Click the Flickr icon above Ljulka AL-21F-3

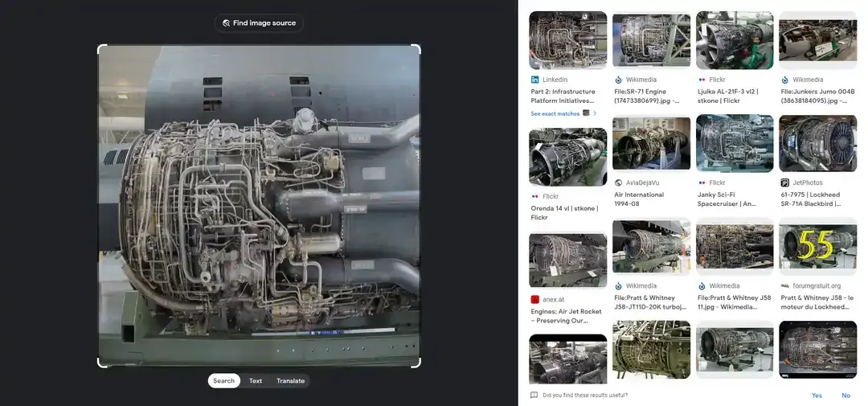pyautogui.click(x=702, y=80)
